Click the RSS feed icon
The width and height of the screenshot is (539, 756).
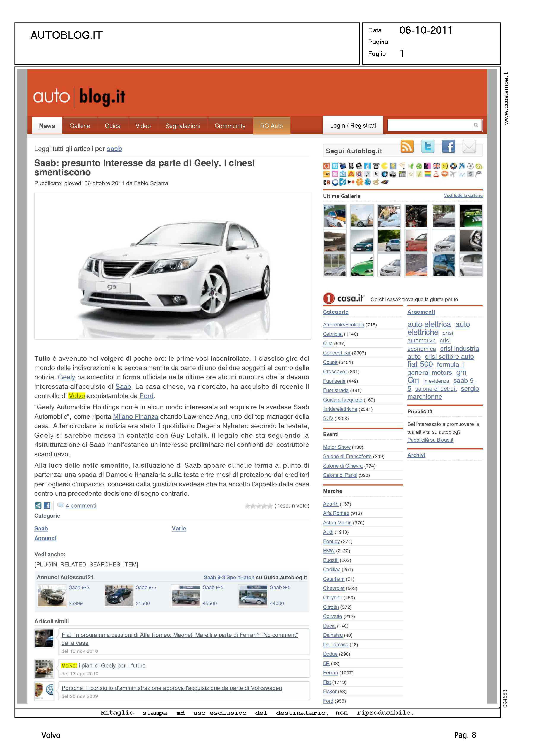(x=407, y=146)
